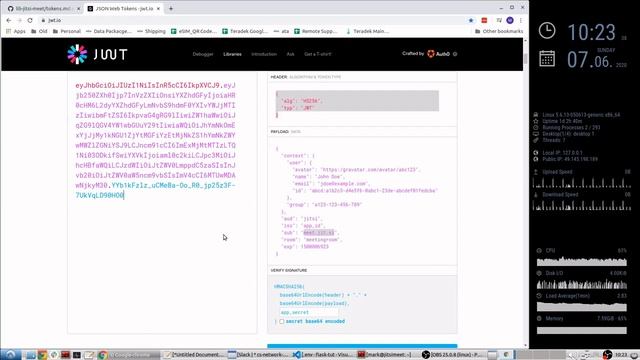The image size is (640, 360).
Task: Go back using the browser back arrow
Action: 9,20
